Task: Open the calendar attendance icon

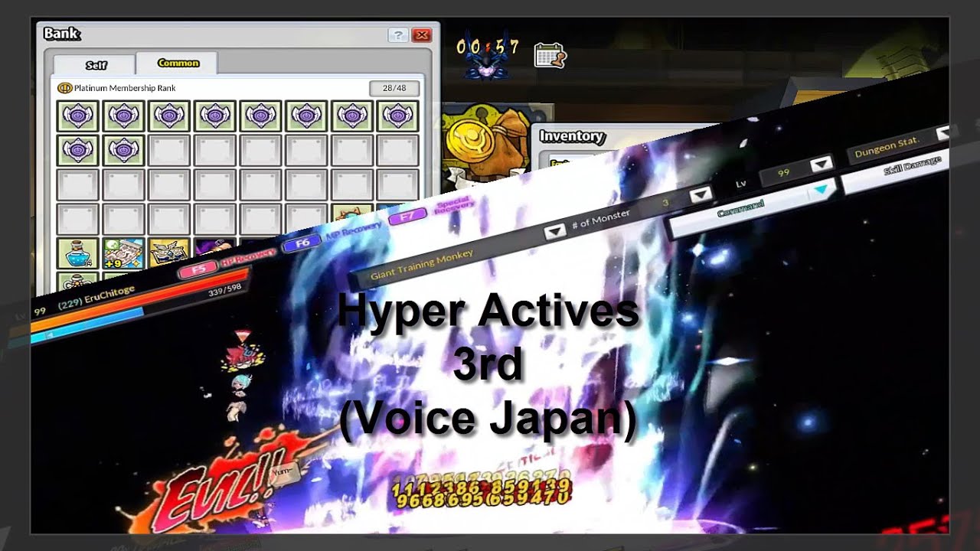Action: pos(550,55)
